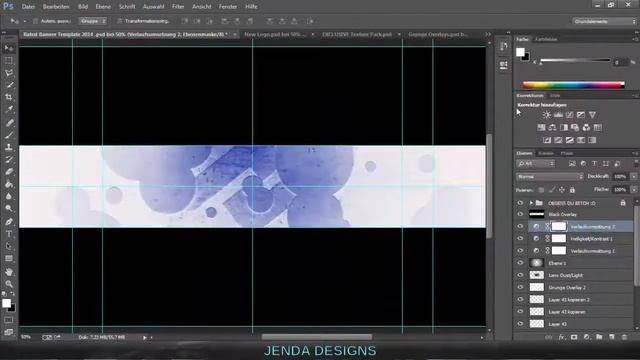Switch to the New Logo.psd document tab
The image size is (640, 360).
click(x=275, y=35)
